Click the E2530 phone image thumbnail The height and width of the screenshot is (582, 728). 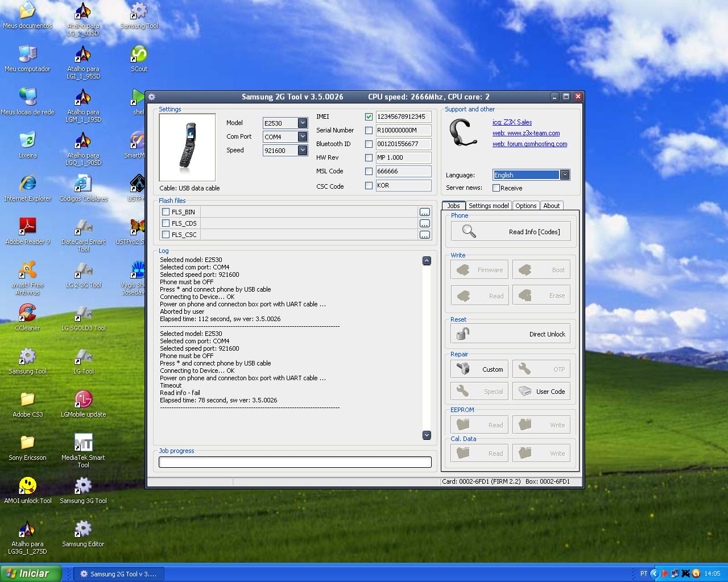187,147
